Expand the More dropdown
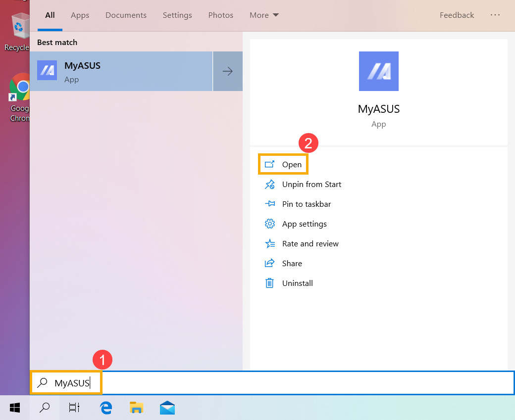 (264, 15)
